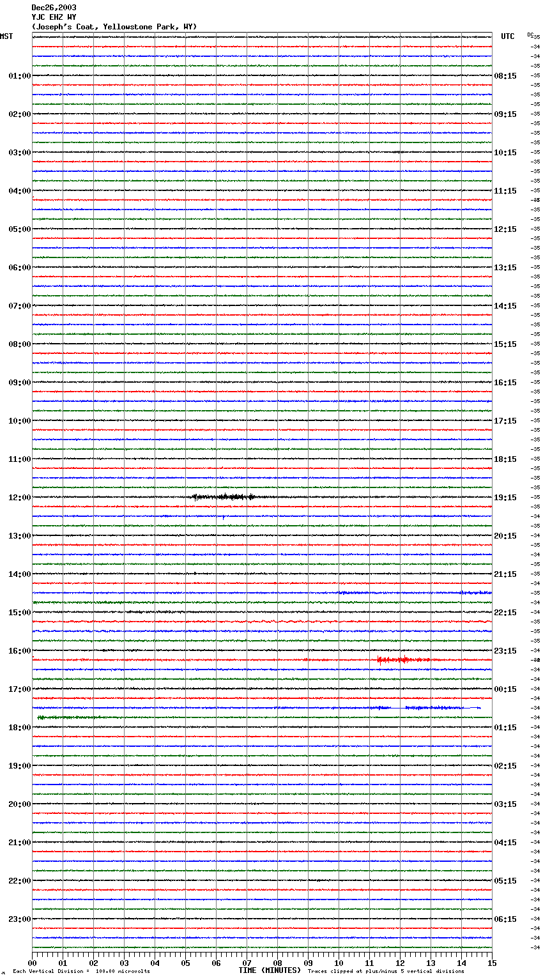The width and height of the screenshot is (543, 980).
Task: Select the 17:00 MST row label
Action: 20,689
